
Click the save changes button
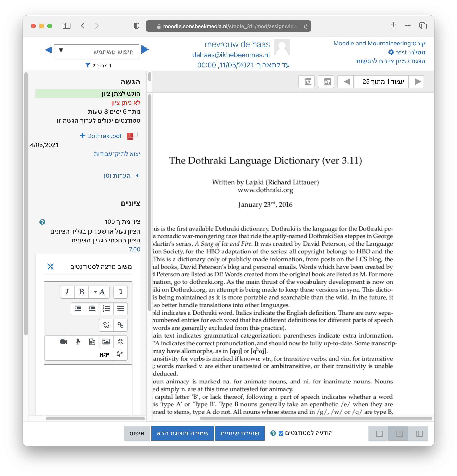coord(240,433)
